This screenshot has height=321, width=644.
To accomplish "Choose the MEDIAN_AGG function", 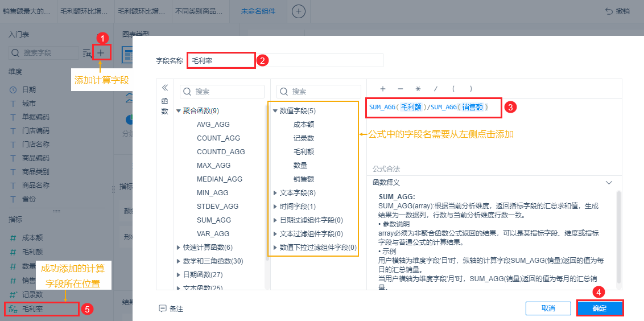I will point(220,179).
